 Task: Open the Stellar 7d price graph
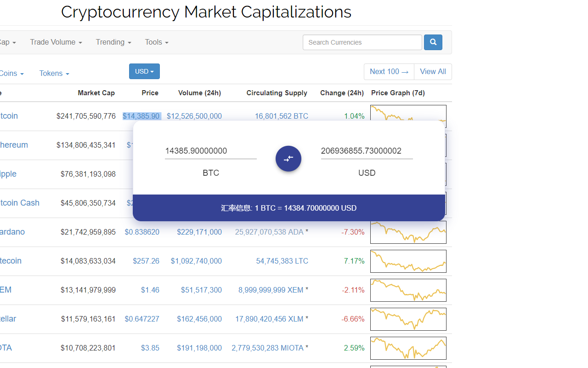pos(408,319)
